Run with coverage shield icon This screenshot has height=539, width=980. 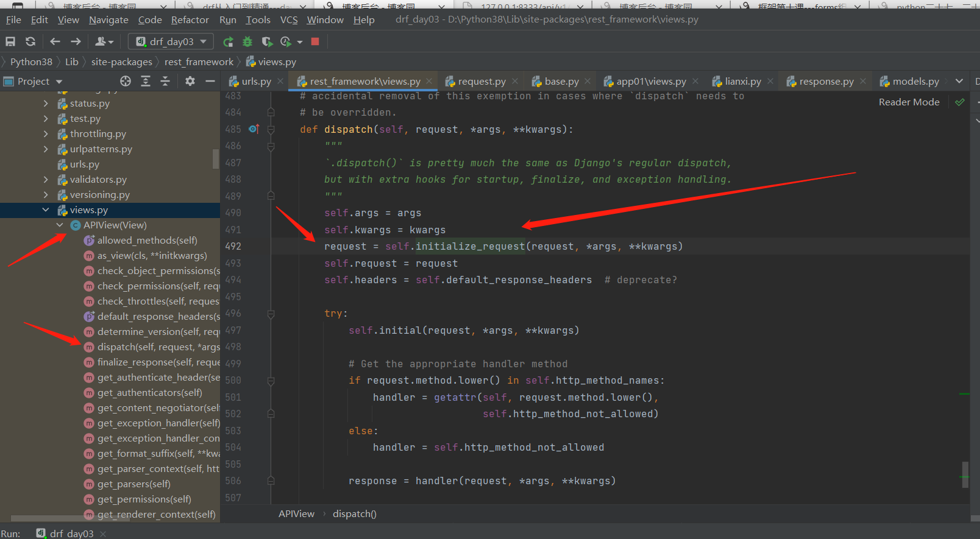(x=266, y=41)
